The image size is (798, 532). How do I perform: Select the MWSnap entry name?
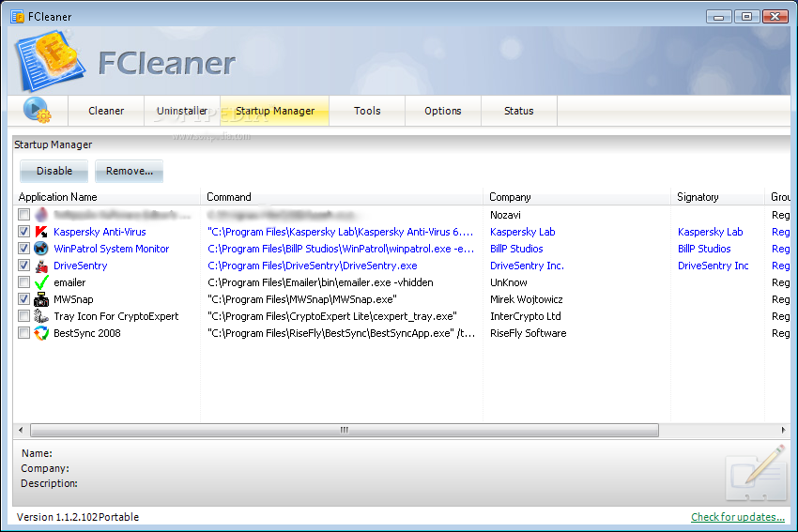(74, 299)
